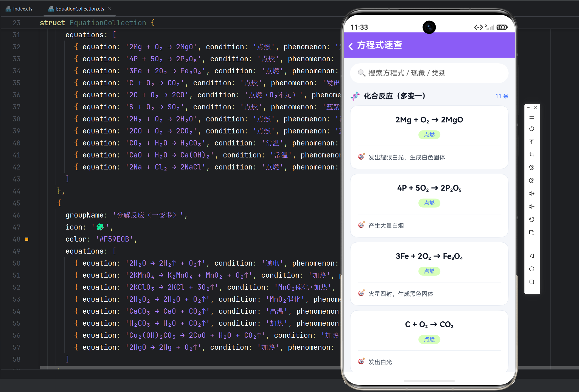Image resolution: width=579 pixels, height=392 pixels.
Task: Click line number 23 in the sticky header
Action: [17, 23]
